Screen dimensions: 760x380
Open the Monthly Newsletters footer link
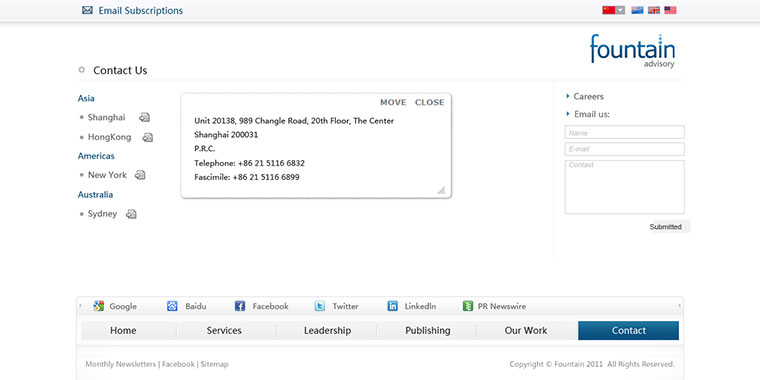tap(121, 364)
